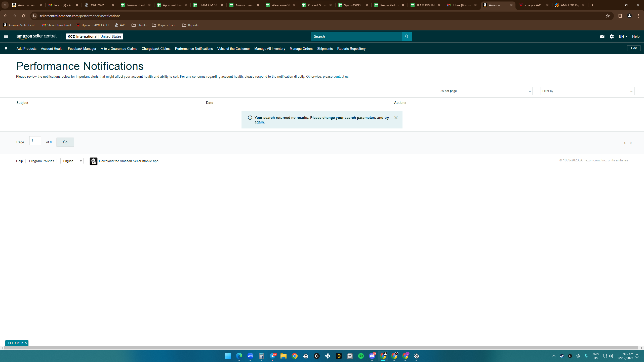Open the contact us link
The height and width of the screenshot is (362, 644).
coord(341,77)
